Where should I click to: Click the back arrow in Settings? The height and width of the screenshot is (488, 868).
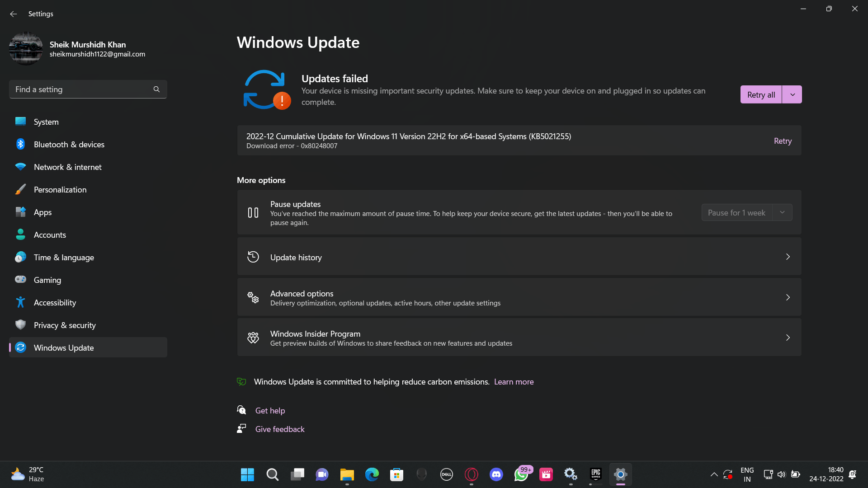point(14,14)
